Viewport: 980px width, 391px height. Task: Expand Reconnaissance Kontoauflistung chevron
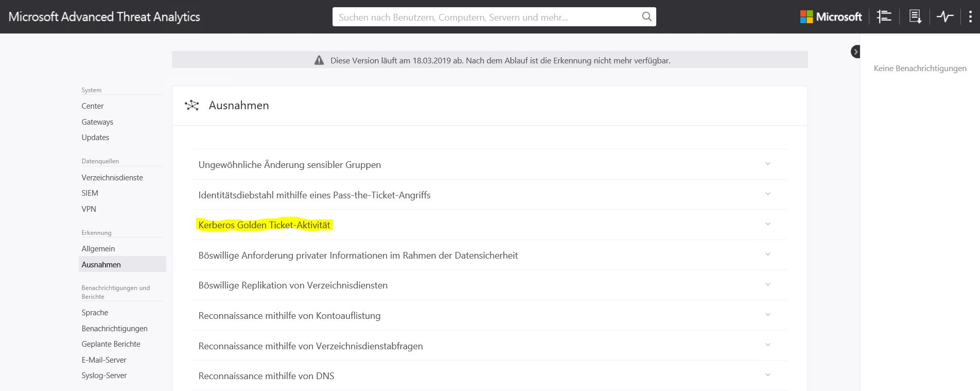(x=767, y=315)
